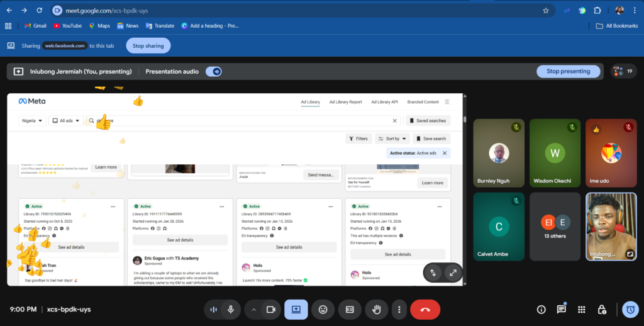This screenshot has width=644, height=326.
Task: Open the Ad Library Report tab
Action: point(345,102)
